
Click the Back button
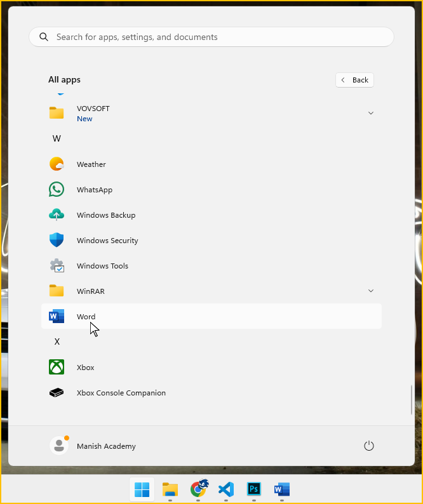tap(354, 80)
